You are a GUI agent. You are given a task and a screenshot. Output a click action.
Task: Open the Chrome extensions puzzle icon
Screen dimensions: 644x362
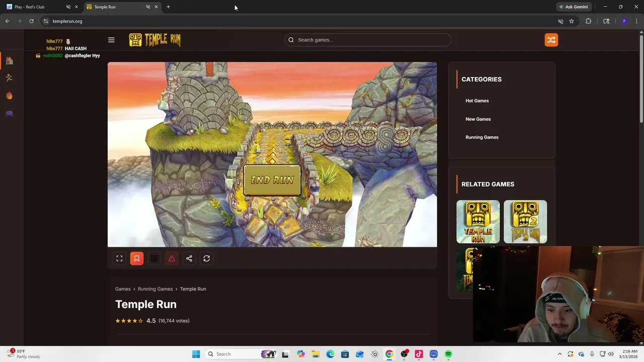(588, 21)
